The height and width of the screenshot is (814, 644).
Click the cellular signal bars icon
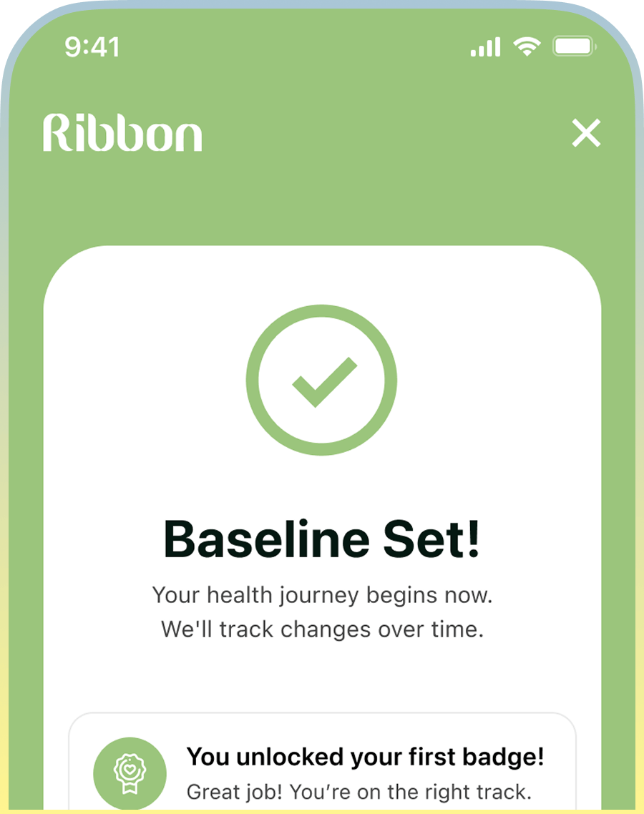pyautogui.click(x=485, y=48)
